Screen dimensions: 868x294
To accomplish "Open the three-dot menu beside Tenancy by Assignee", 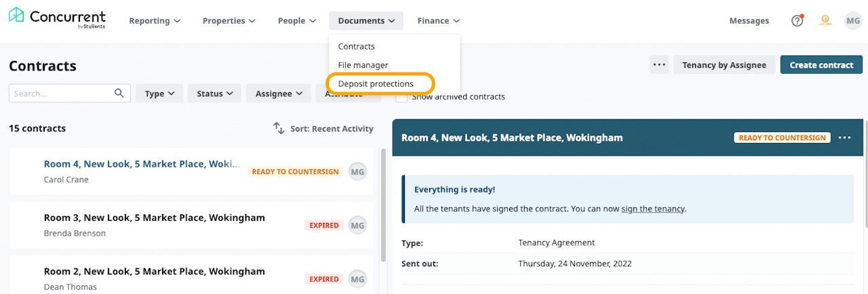I will [659, 65].
